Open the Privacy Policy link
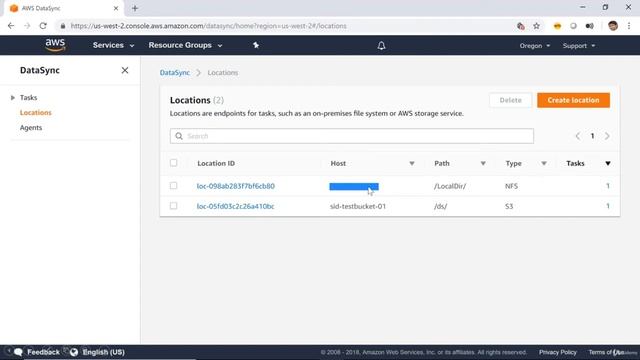The width and height of the screenshot is (640, 360). [x=558, y=352]
